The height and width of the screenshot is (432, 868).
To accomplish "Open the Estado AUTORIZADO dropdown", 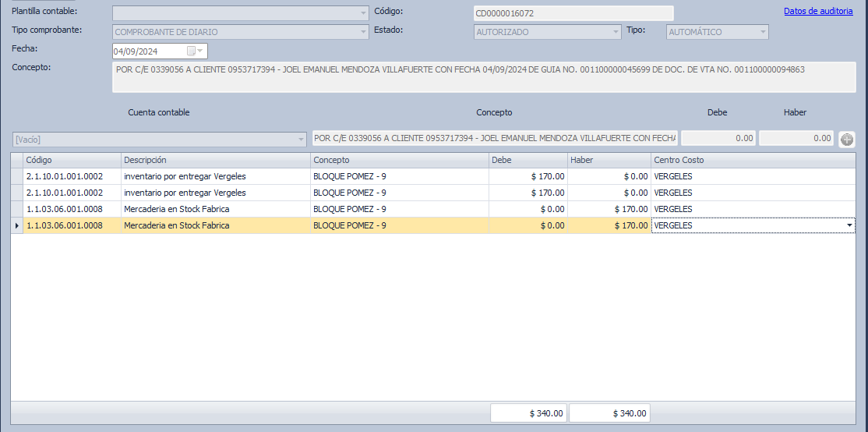I will [x=616, y=32].
